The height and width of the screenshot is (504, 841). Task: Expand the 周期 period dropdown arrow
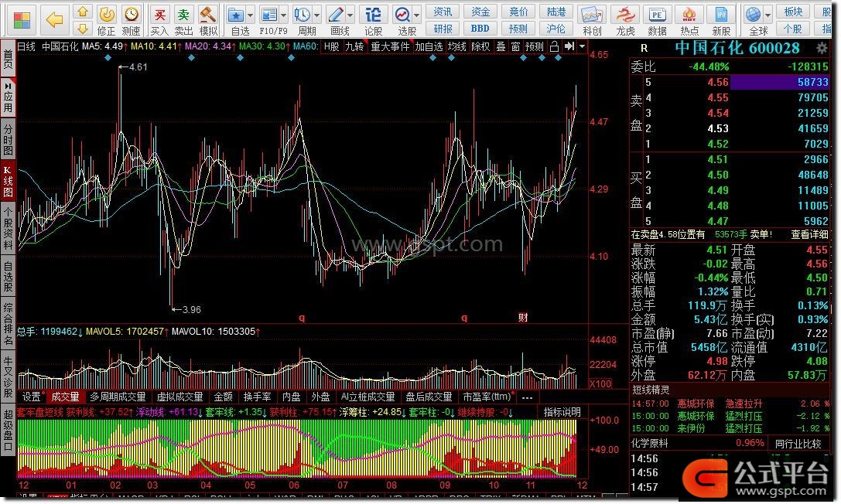point(317,15)
